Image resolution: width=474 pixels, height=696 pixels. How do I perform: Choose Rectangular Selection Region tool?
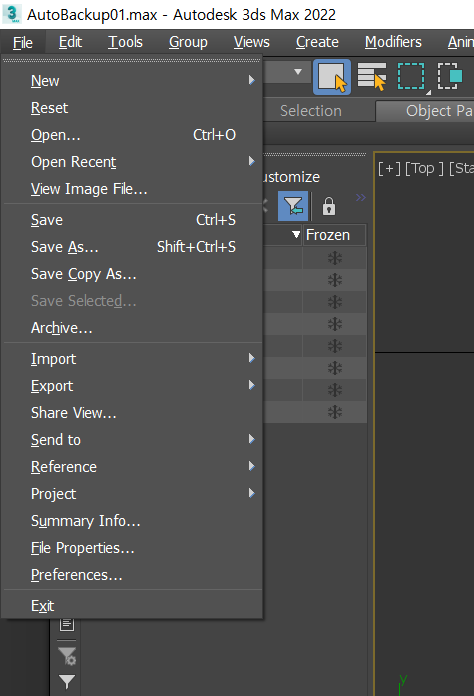pos(411,76)
